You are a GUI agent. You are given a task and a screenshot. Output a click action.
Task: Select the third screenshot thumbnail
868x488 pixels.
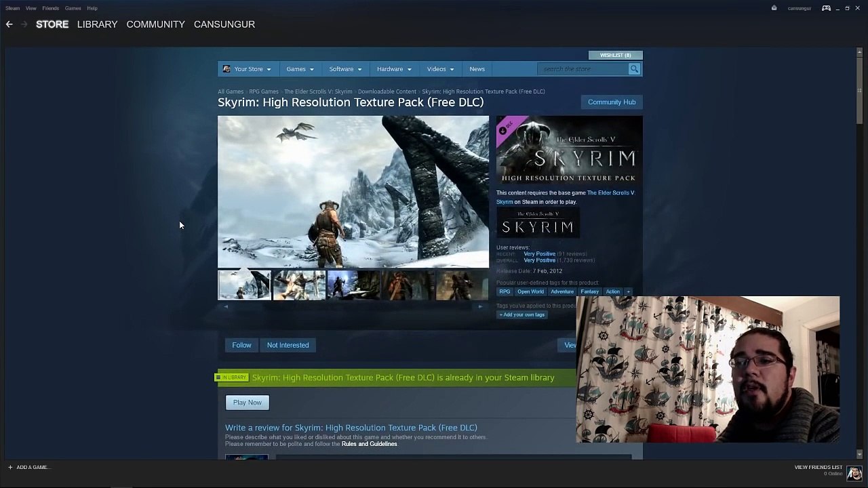tap(353, 285)
